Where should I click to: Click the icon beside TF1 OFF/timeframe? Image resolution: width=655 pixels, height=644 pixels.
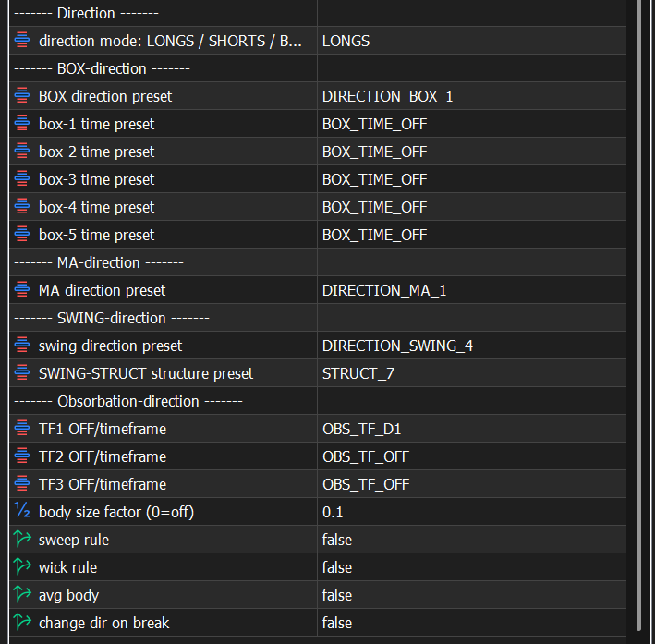click(x=22, y=429)
